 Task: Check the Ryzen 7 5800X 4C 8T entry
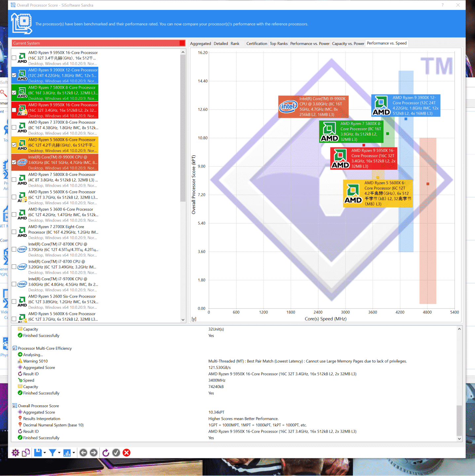(x=14, y=180)
